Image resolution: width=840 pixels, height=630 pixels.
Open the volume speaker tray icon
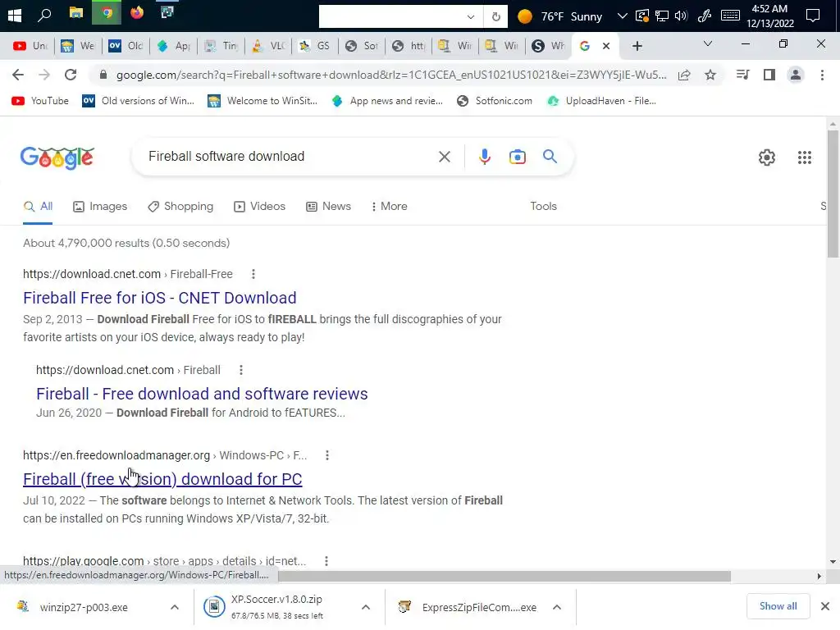681,16
